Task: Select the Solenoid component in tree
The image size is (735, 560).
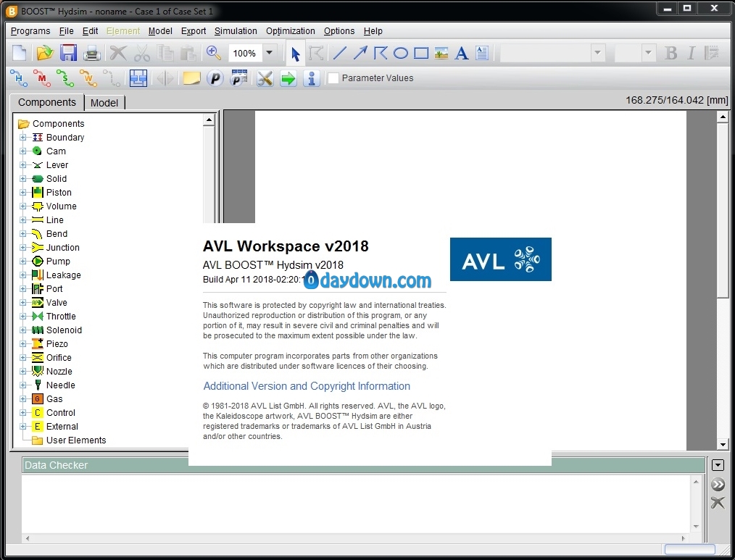Action: [x=65, y=330]
